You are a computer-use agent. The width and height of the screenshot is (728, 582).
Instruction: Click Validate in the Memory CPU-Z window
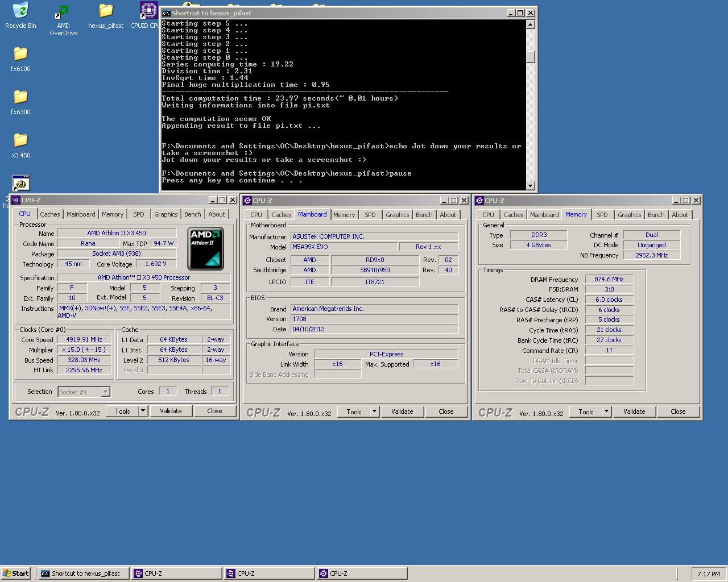tap(634, 411)
